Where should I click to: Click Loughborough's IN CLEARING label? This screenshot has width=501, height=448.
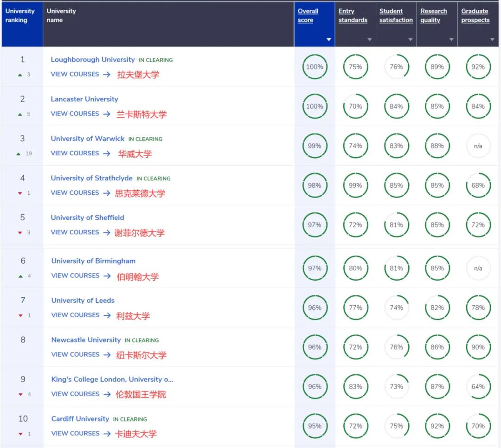155,60
